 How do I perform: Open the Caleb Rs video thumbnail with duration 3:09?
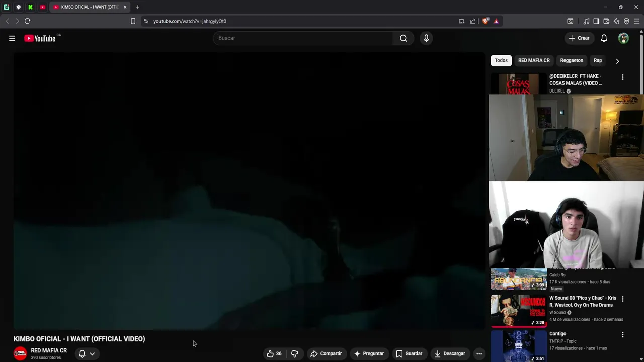[519, 280]
